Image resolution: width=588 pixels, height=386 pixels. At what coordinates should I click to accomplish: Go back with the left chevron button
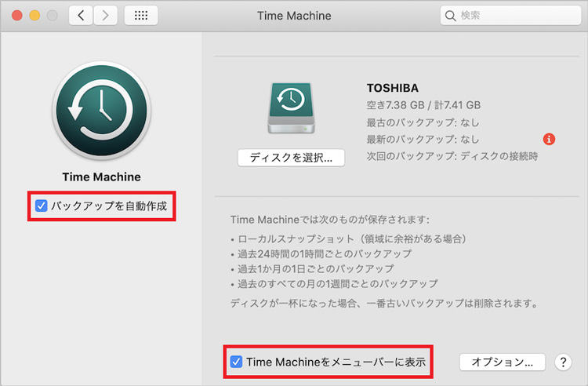click(x=81, y=16)
